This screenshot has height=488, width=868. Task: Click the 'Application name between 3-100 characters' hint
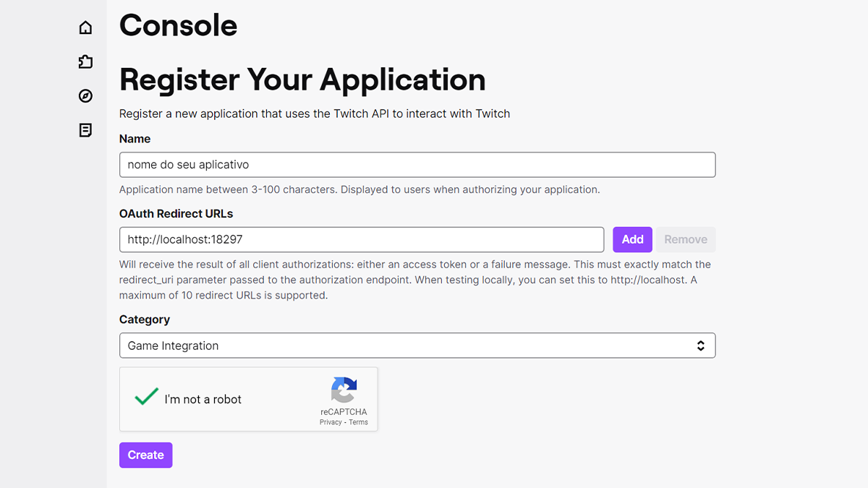(x=359, y=190)
